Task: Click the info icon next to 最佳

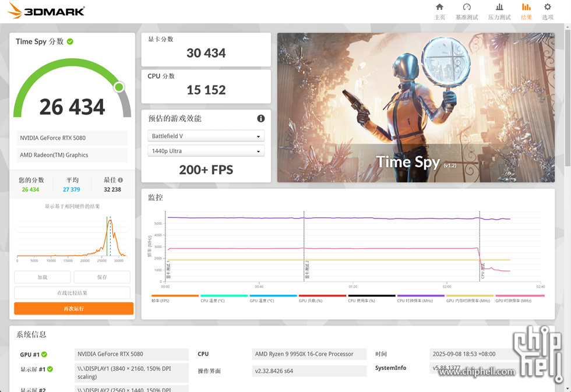Action: tap(121, 180)
